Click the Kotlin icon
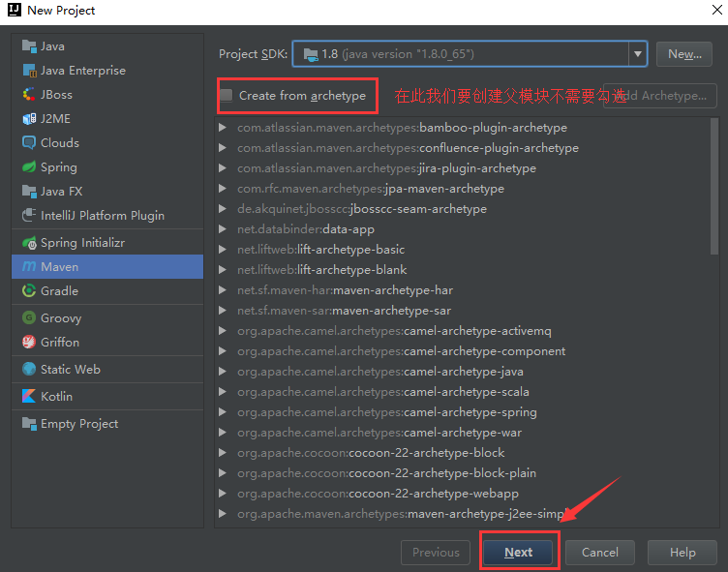Screen dimensions: 728x572 pos(29,397)
